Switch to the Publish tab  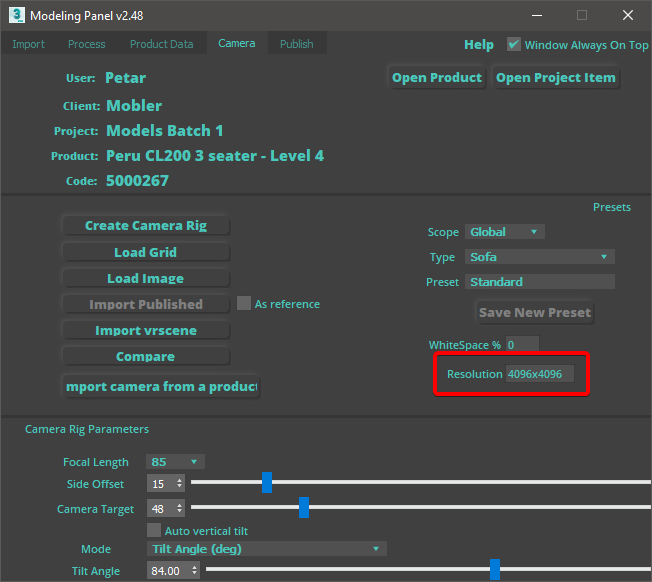point(296,44)
